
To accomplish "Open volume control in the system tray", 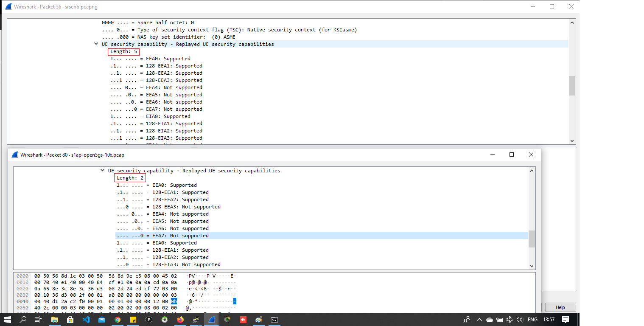I will pyautogui.click(x=520, y=320).
